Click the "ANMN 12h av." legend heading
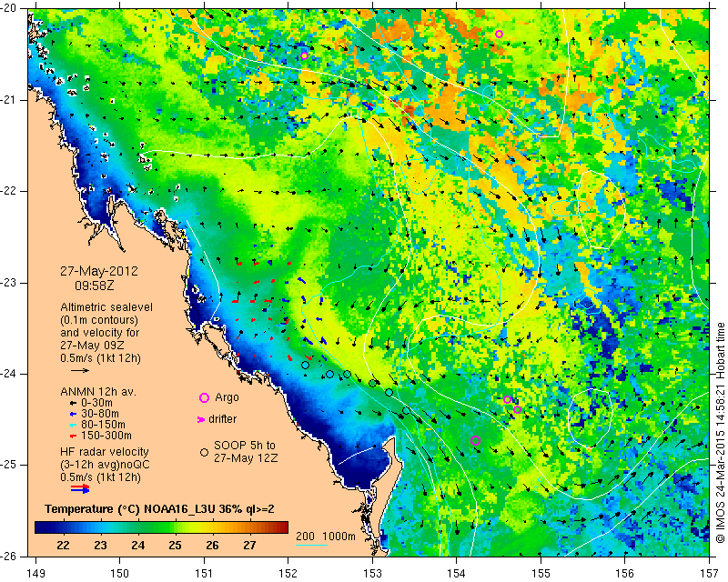Image resolution: width=728 pixels, height=582 pixels. (x=98, y=392)
